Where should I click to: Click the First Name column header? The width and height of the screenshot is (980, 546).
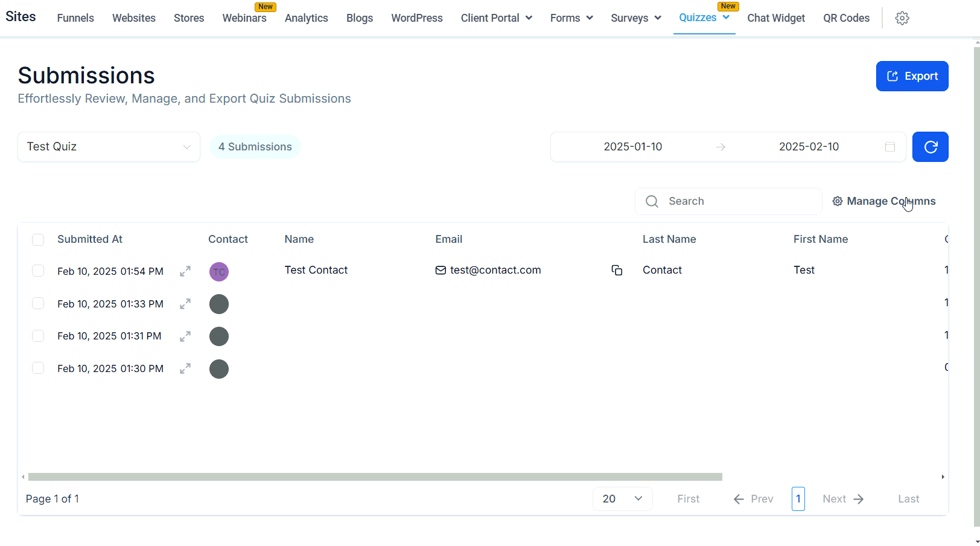click(x=821, y=239)
